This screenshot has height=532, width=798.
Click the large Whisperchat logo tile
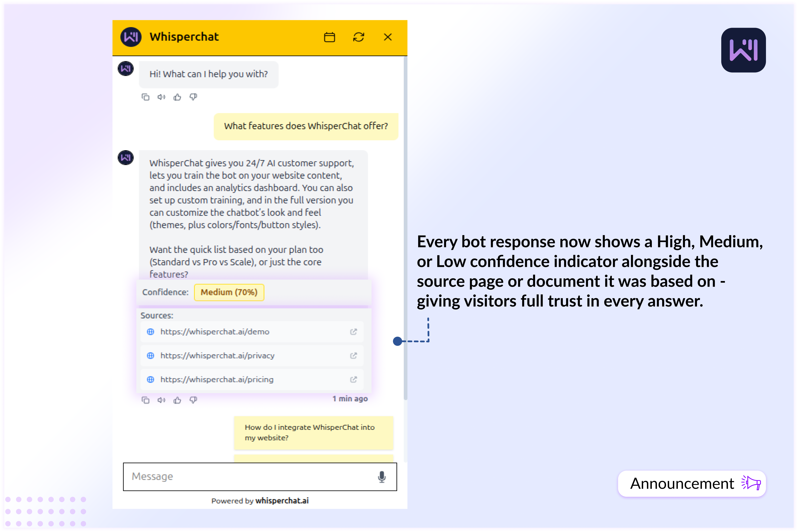click(x=743, y=50)
